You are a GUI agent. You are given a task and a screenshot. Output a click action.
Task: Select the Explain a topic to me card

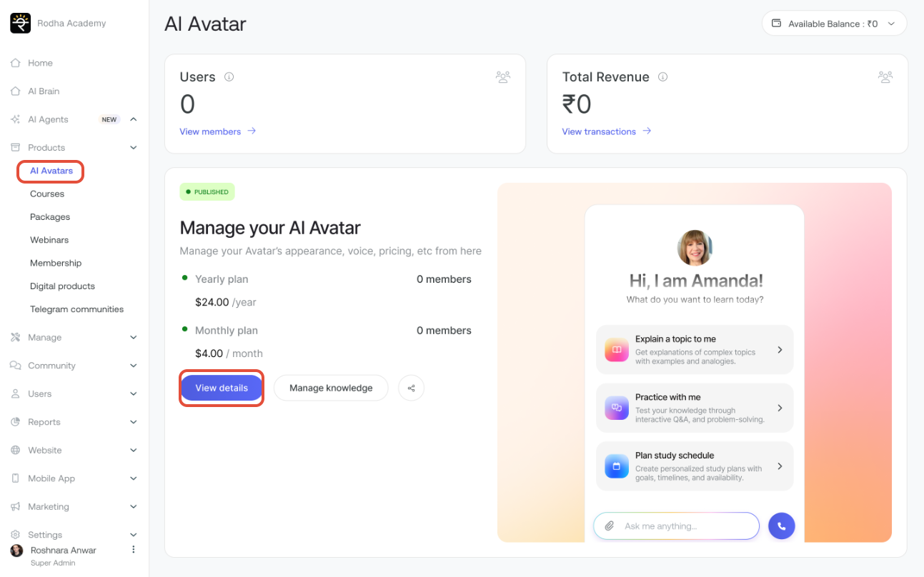[x=694, y=350]
